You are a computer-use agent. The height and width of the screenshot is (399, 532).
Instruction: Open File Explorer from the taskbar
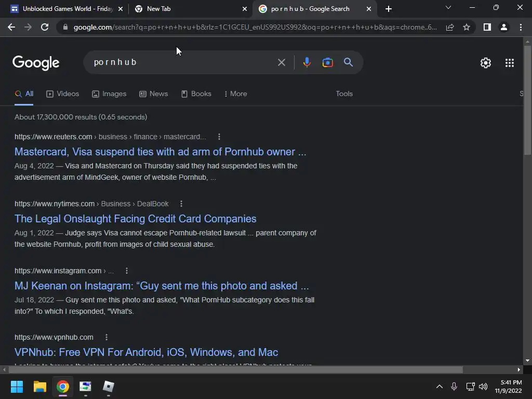[x=39, y=387]
